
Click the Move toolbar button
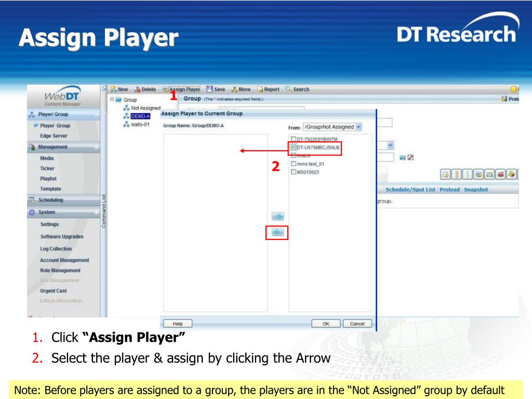[x=241, y=89]
